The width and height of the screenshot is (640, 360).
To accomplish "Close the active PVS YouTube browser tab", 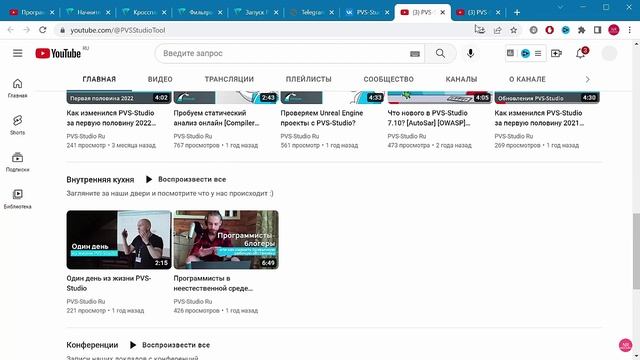I will pos(442,13).
